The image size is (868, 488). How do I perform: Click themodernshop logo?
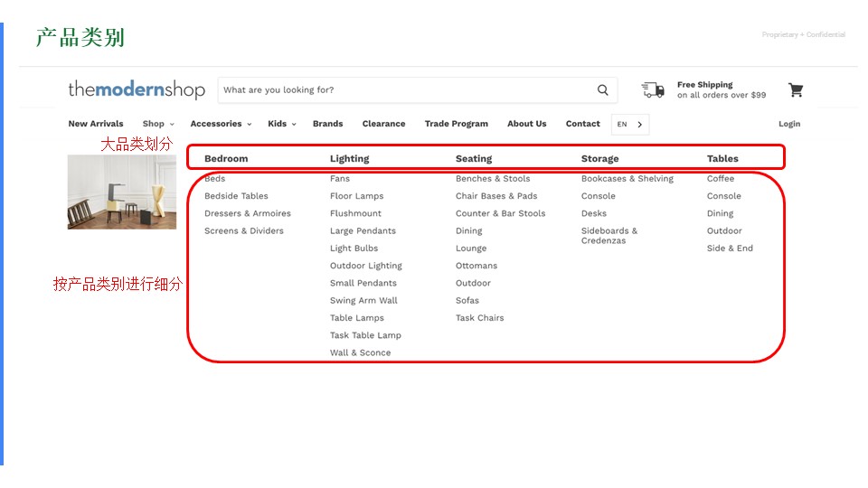137,90
